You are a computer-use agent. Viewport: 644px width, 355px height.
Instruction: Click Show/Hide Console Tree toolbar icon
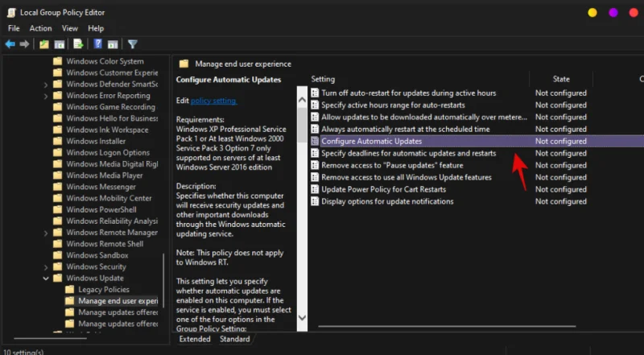coord(58,44)
